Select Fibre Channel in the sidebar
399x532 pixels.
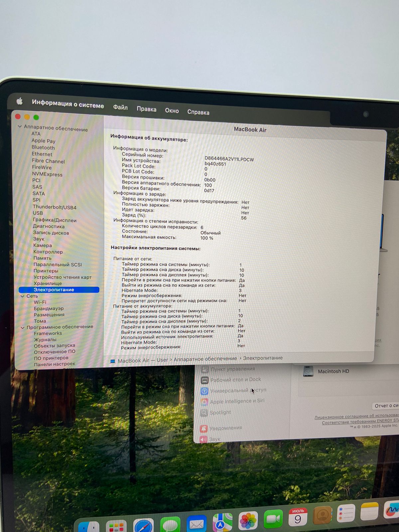[x=48, y=161]
